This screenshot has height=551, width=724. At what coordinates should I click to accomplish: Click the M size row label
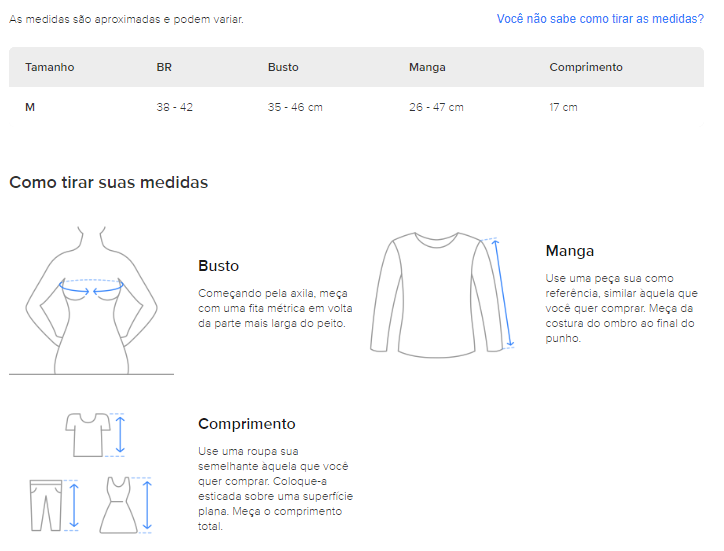pos(30,107)
